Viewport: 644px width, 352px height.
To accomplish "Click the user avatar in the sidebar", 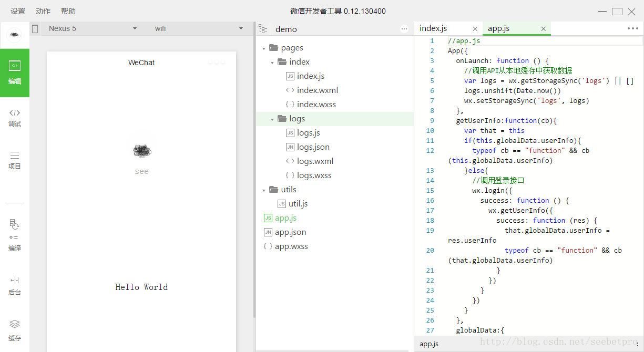I will pos(15,35).
